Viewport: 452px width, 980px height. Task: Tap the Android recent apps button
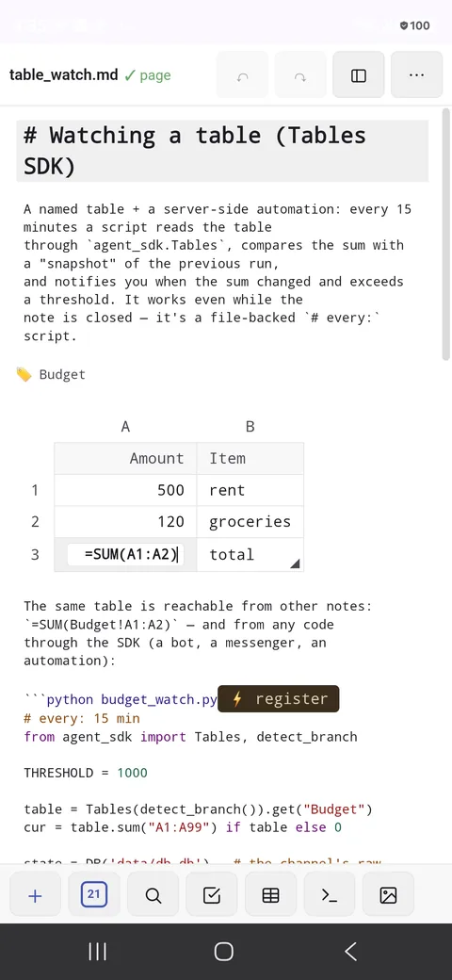click(x=97, y=951)
